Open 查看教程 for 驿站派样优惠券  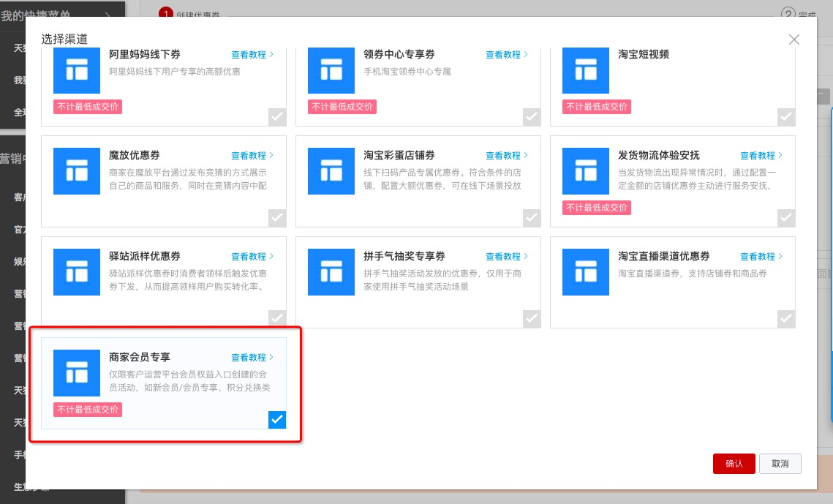(x=252, y=257)
